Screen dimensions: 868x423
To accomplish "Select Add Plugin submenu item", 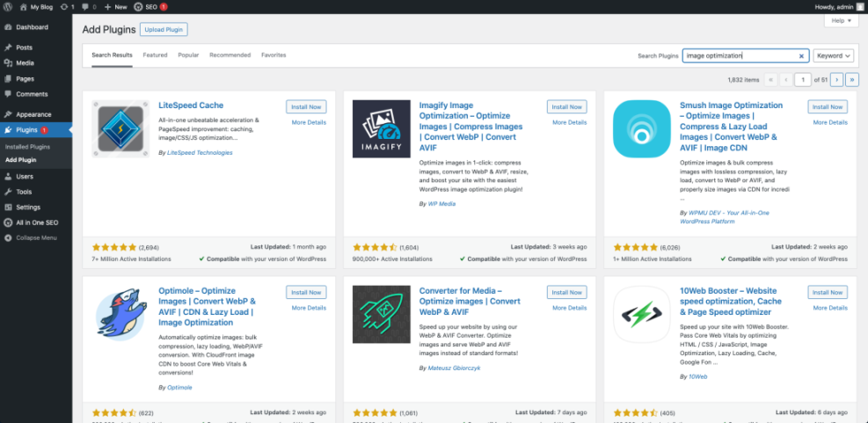I will (20, 160).
